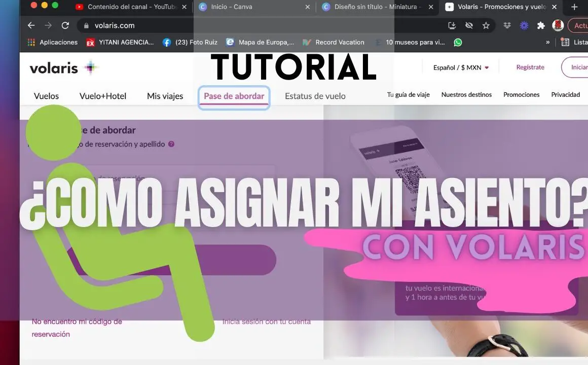Open Nuestros destinos link
The image size is (588, 365).
(x=466, y=94)
